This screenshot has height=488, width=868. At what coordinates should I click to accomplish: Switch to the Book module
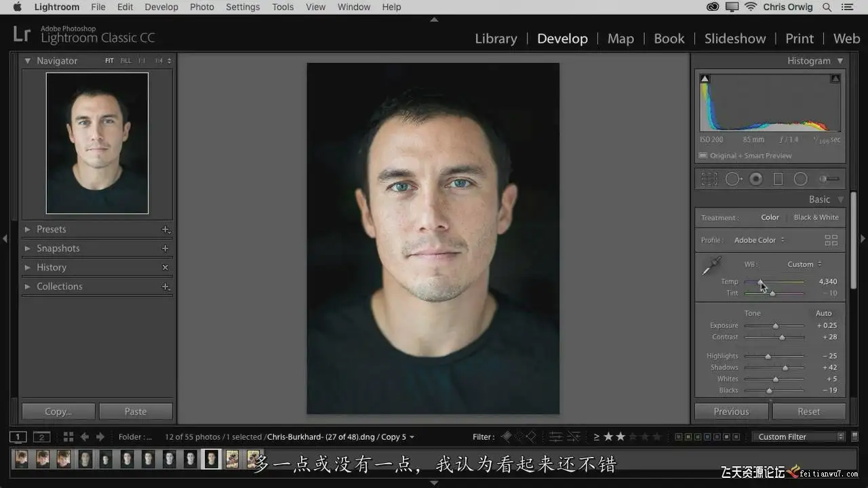[x=669, y=39]
